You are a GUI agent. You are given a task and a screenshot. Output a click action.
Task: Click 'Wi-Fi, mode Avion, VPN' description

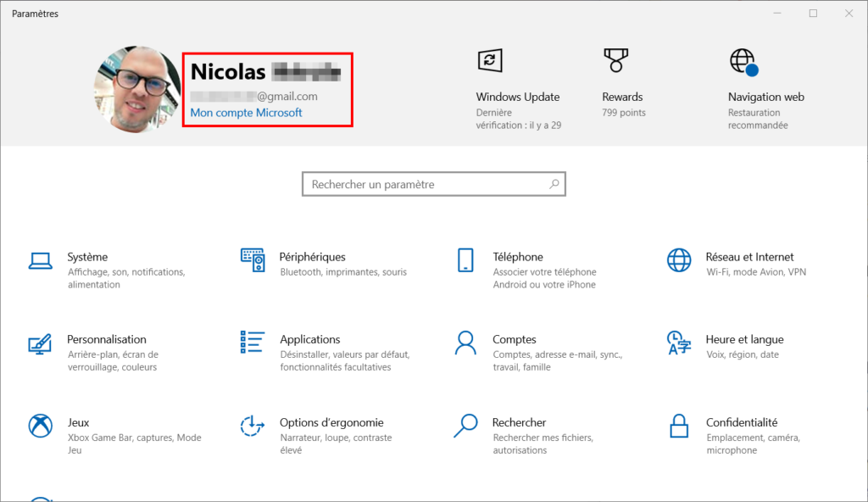756,271
